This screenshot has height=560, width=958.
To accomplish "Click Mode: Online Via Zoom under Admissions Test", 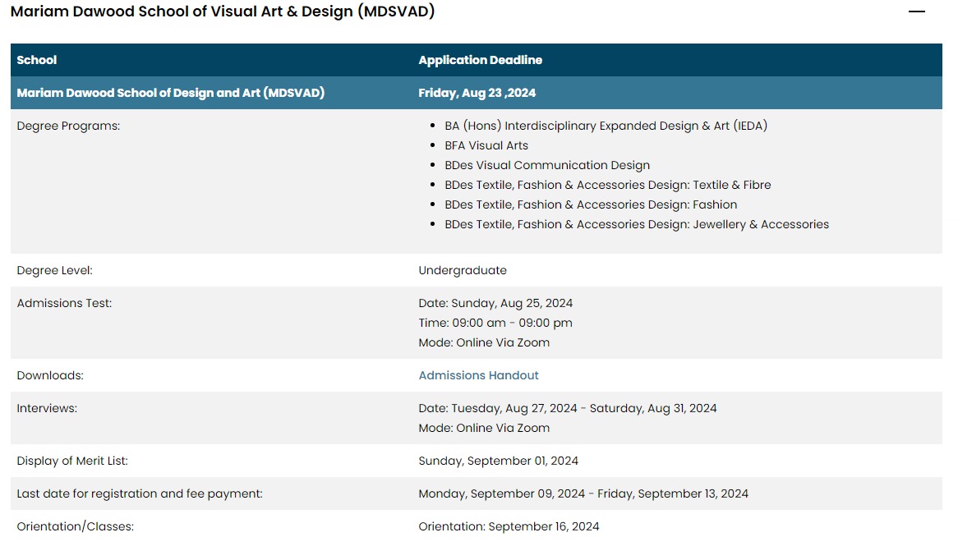I will (x=484, y=342).
